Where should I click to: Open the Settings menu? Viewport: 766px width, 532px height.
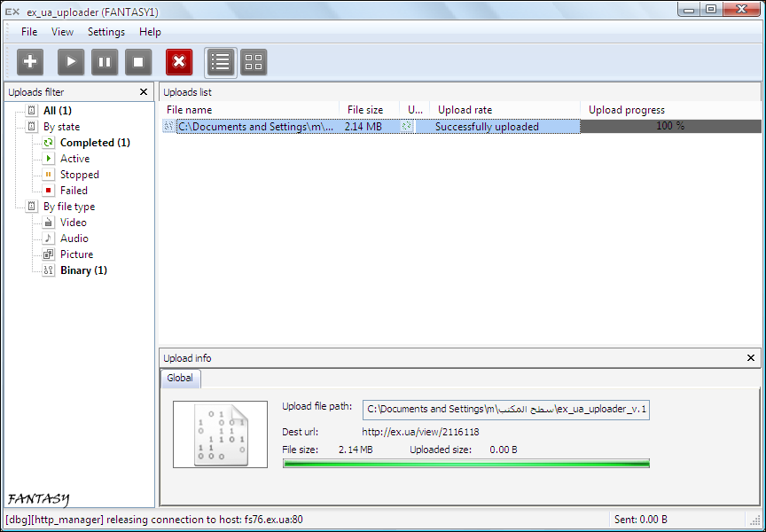point(106,32)
